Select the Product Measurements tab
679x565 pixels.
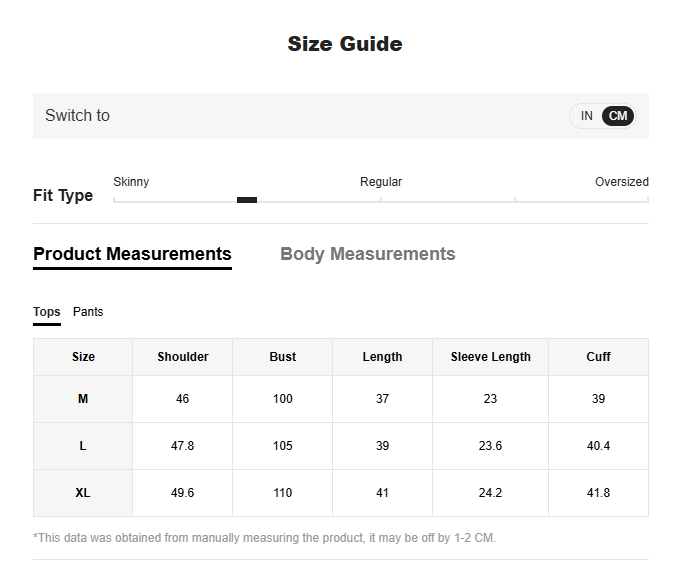[132, 254]
